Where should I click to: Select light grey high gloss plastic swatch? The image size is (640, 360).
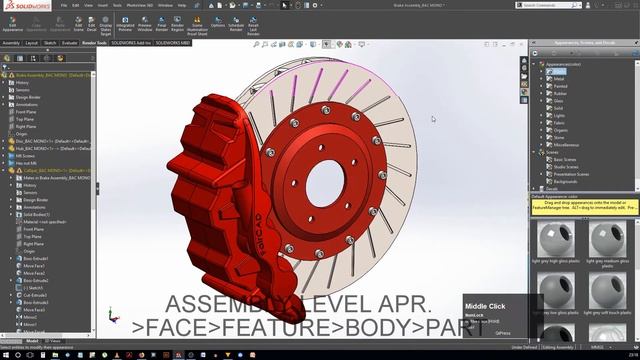click(x=556, y=239)
